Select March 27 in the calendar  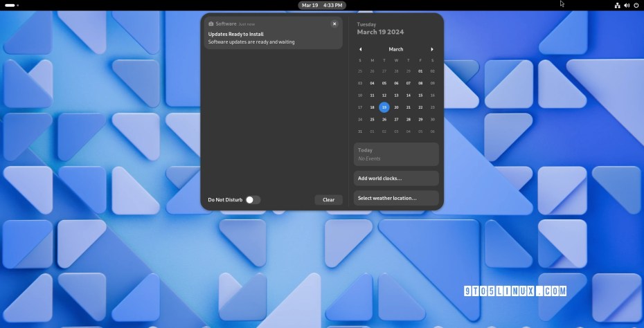(x=396, y=120)
